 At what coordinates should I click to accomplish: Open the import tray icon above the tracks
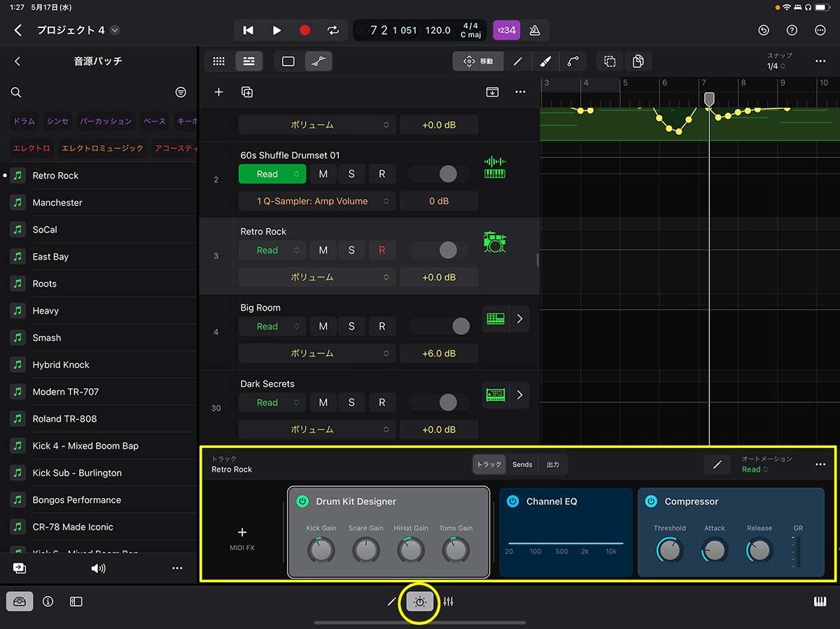[x=492, y=92]
